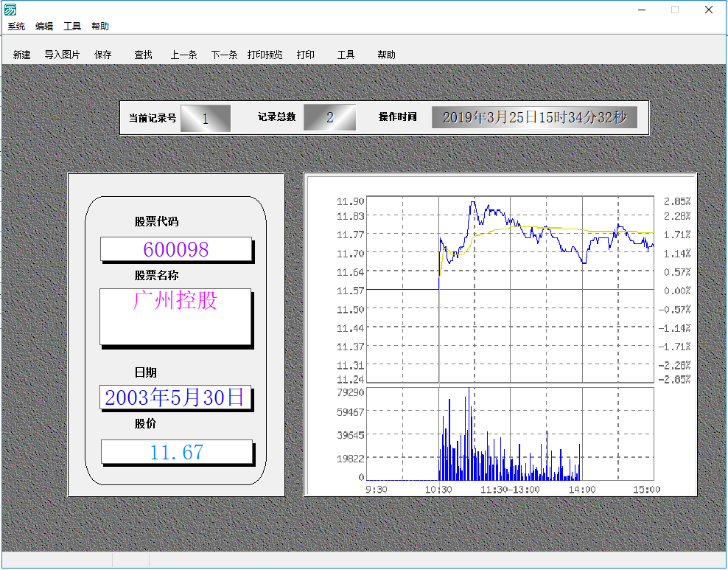Click the 股票代码 field with 600098
The width and height of the screenshot is (728, 570).
pyautogui.click(x=176, y=249)
